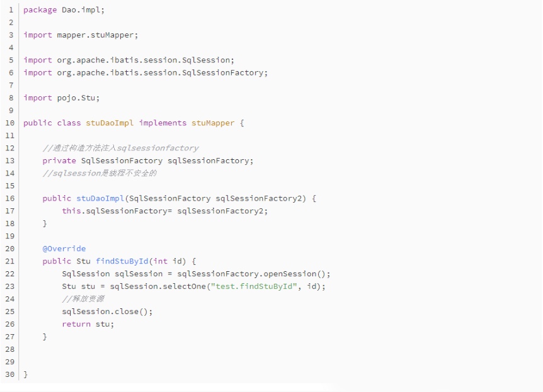Image resolution: width=543 pixels, height=392 pixels.
Task: Click line number 30 in the gutter
Action: (9, 374)
